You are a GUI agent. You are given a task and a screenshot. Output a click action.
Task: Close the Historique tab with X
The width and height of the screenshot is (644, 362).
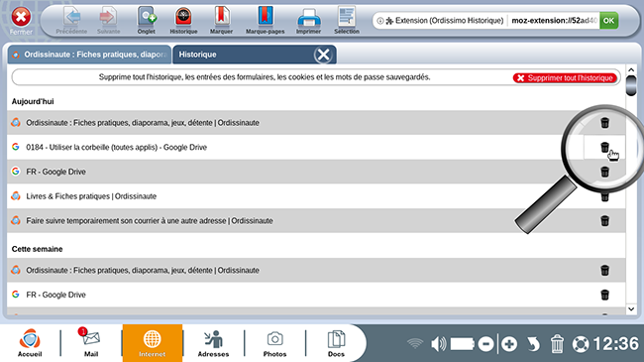[323, 55]
